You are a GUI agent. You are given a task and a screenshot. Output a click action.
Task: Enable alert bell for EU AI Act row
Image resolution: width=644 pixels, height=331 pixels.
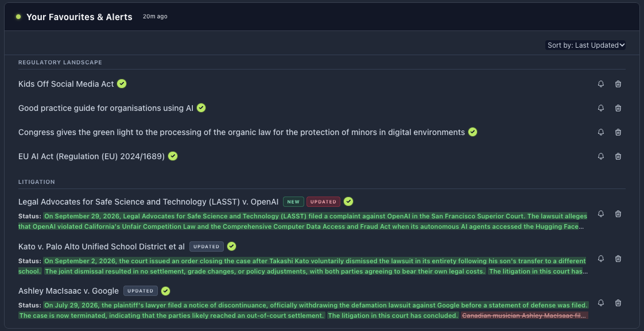[601, 156]
